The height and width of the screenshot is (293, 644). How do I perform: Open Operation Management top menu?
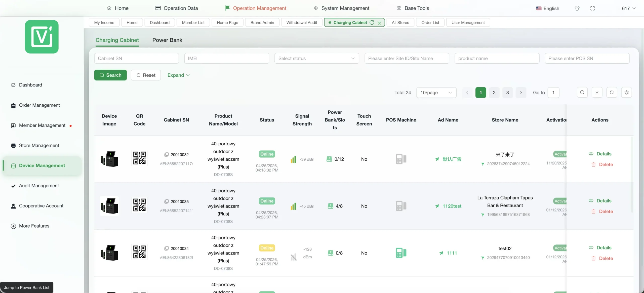click(x=256, y=8)
